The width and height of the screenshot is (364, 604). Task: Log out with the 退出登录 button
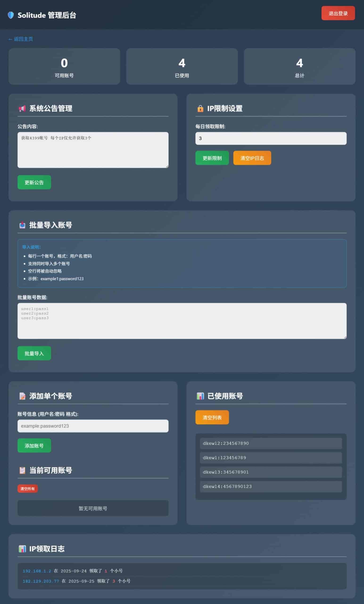338,13
